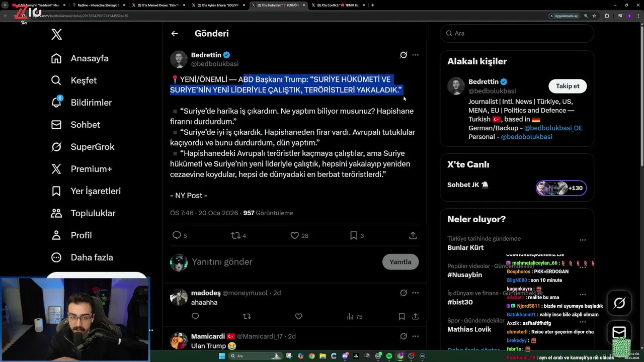The image size is (644, 362).
Task: Open Bunlar Kürt trend
Action: pos(465,247)
